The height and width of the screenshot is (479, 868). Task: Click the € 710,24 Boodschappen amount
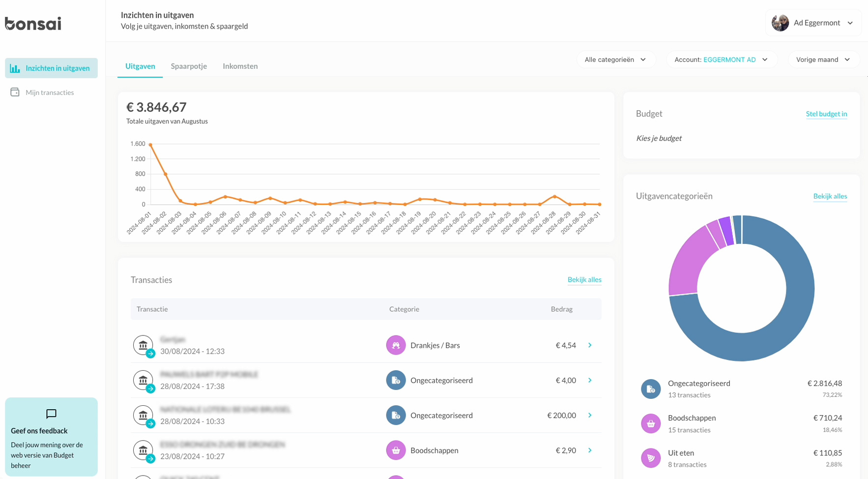[827, 418]
